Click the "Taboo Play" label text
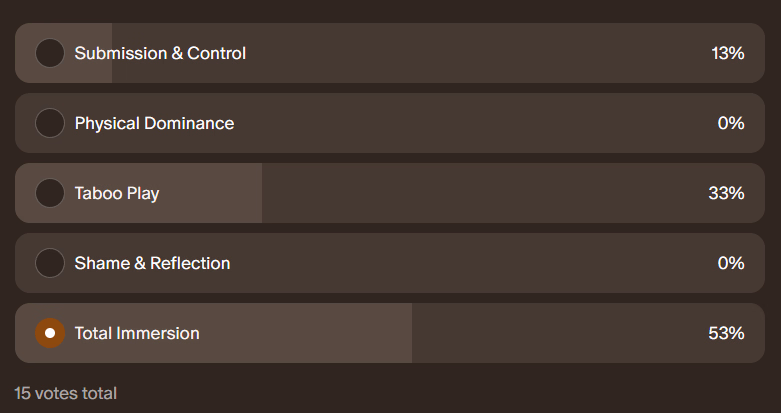This screenshot has height=413, width=781. pyautogui.click(x=117, y=193)
